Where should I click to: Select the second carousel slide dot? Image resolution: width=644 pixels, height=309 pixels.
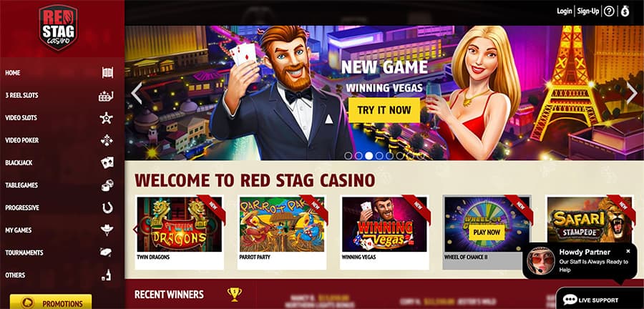tap(358, 155)
